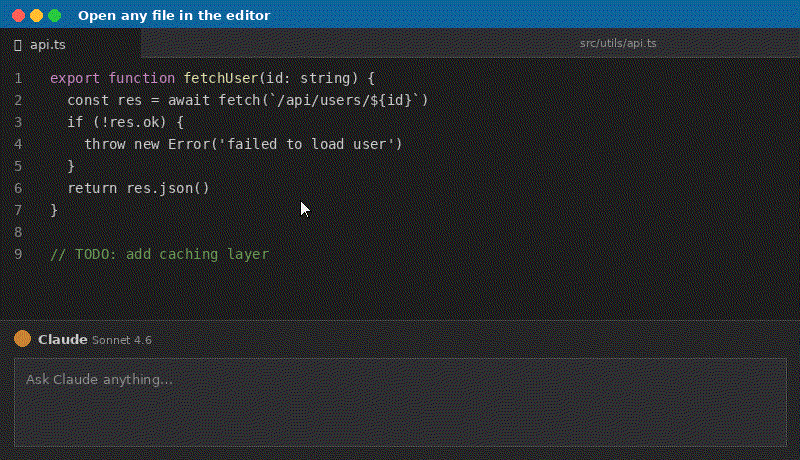Click the file icon on api.ts tab
The width and height of the screenshot is (800, 460).
(18, 45)
